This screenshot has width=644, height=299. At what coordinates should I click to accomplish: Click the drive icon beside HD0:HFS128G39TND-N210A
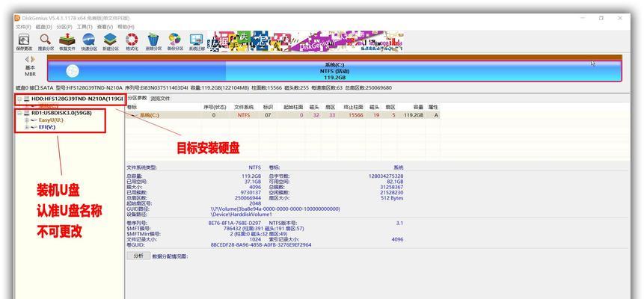[27, 99]
